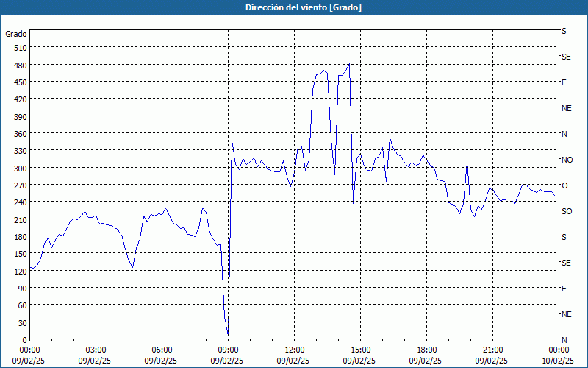
Task: Click the 'SO' compass label on right axis
Action: [x=567, y=211]
